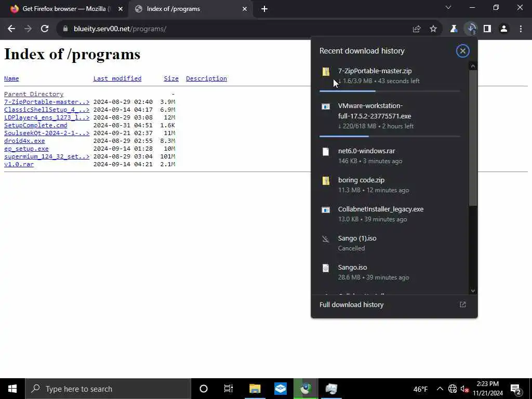View site information lock icon
The image size is (532, 399).
(x=65, y=29)
